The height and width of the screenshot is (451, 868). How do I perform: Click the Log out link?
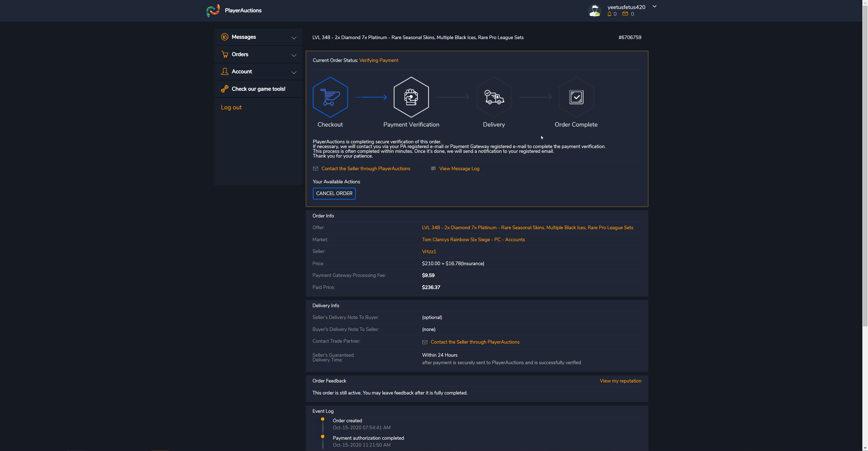coord(231,107)
